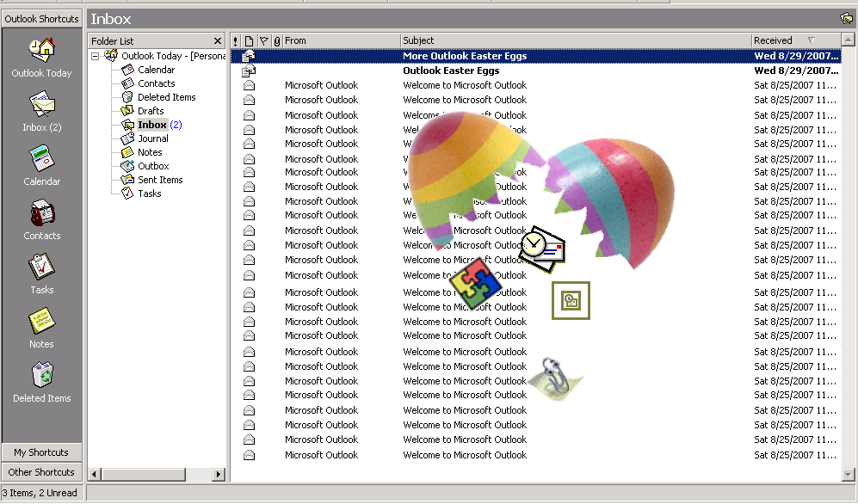Switch to Other Shortcuts group
Screen dimensions: 858x504
point(41,472)
